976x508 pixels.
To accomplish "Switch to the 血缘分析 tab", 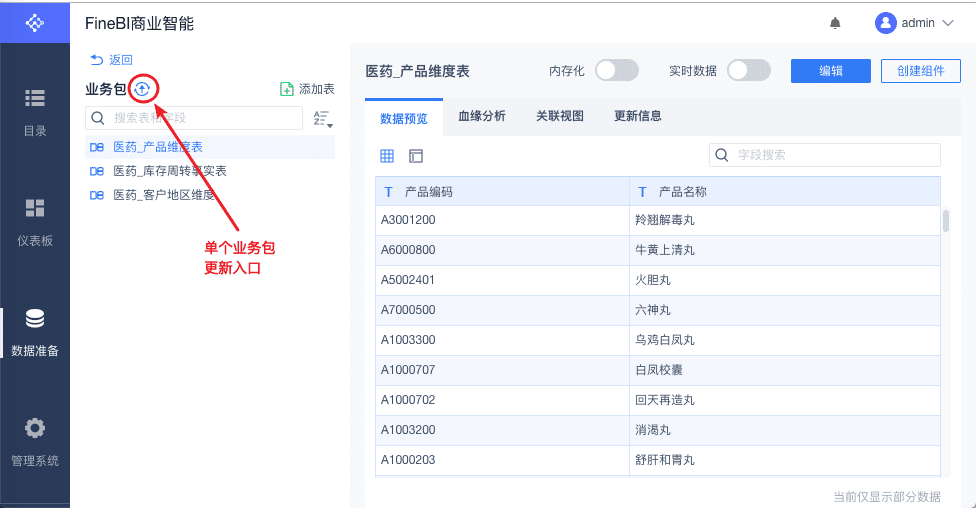I will 482,116.
